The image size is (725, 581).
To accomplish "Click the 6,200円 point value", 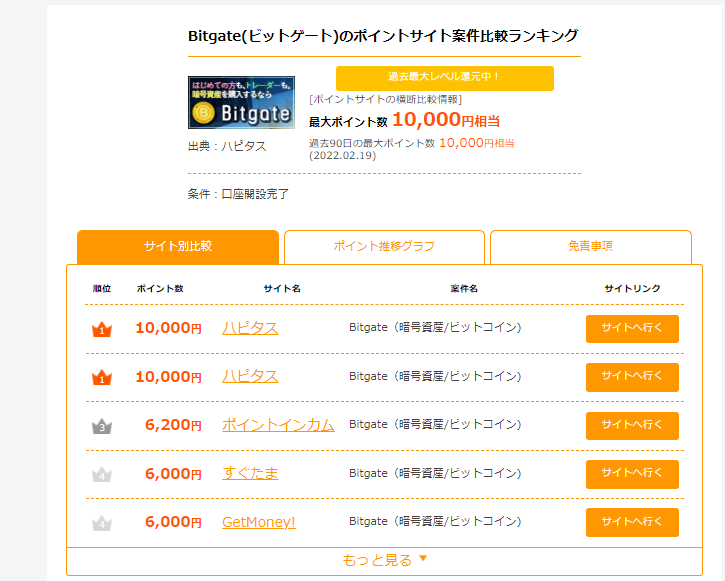I will click(173, 425).
